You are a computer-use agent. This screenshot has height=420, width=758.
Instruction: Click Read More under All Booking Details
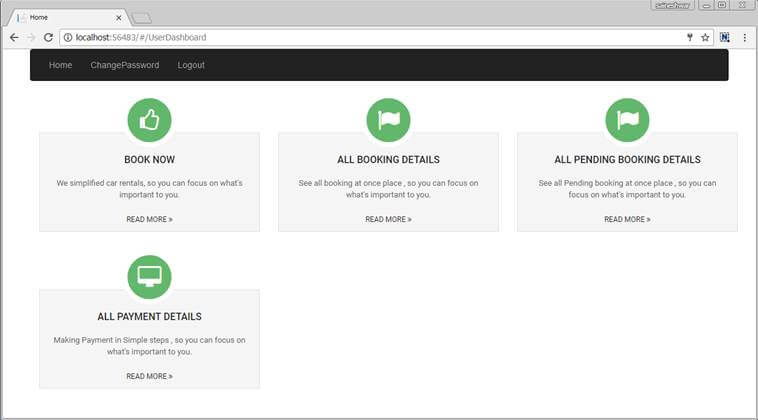coord(388,219)
